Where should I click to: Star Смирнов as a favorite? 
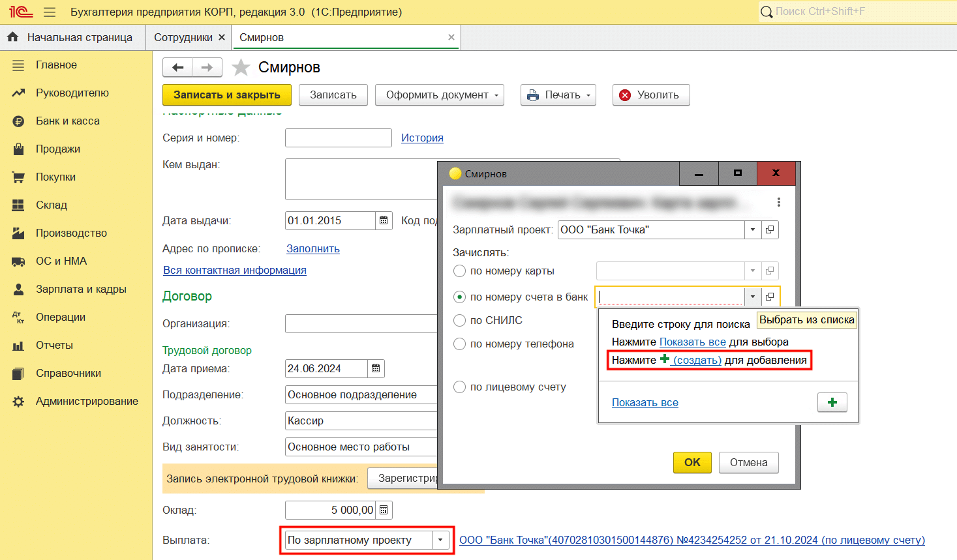click(241, 67)
